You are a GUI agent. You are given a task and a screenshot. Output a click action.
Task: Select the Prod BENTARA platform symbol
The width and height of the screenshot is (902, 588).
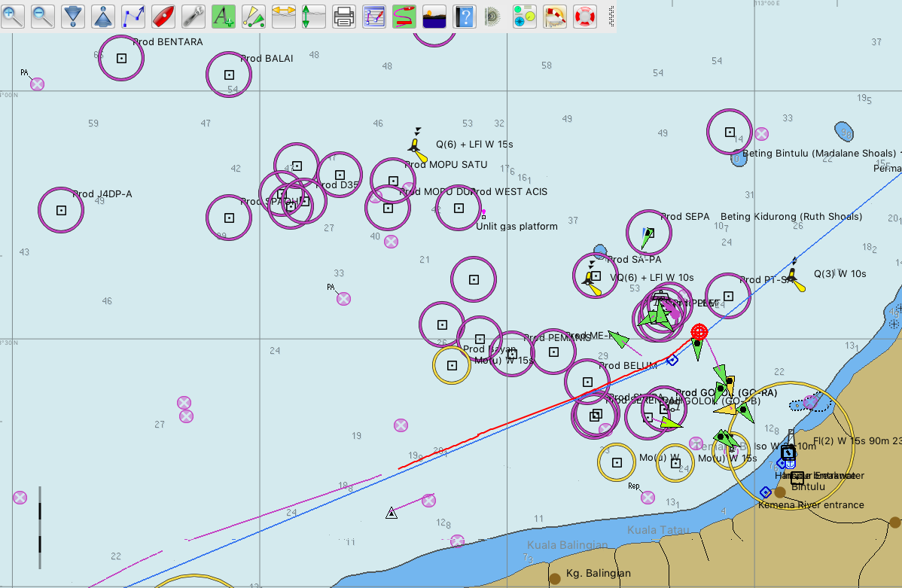pyautogui.click(x=121, y=58)
